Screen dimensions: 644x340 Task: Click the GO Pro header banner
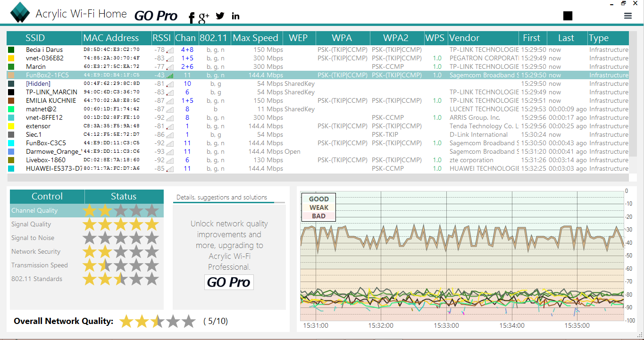pos(156,16)
